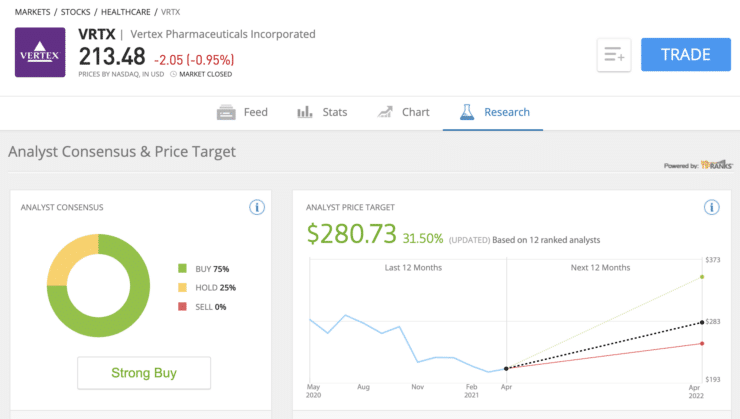The image size is (740, 419).
Task: Click the red low target point
Action: [702, 344]
